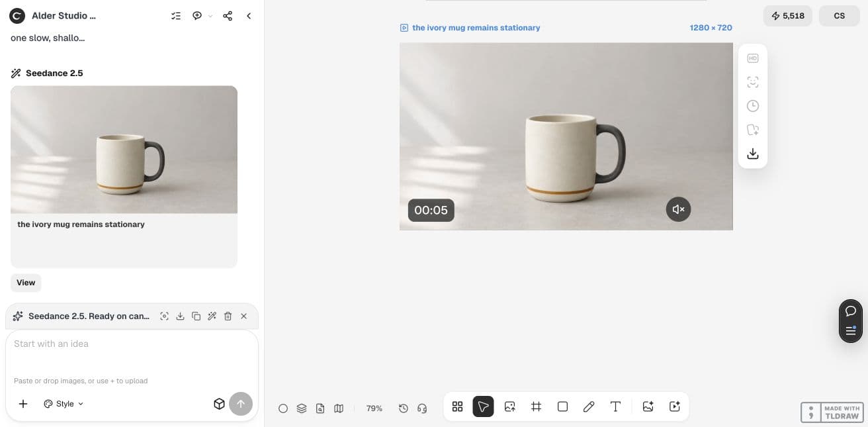Delete using the trash icon in reference bar
This screenshot has width=868, height=427.
coord(228,316)
